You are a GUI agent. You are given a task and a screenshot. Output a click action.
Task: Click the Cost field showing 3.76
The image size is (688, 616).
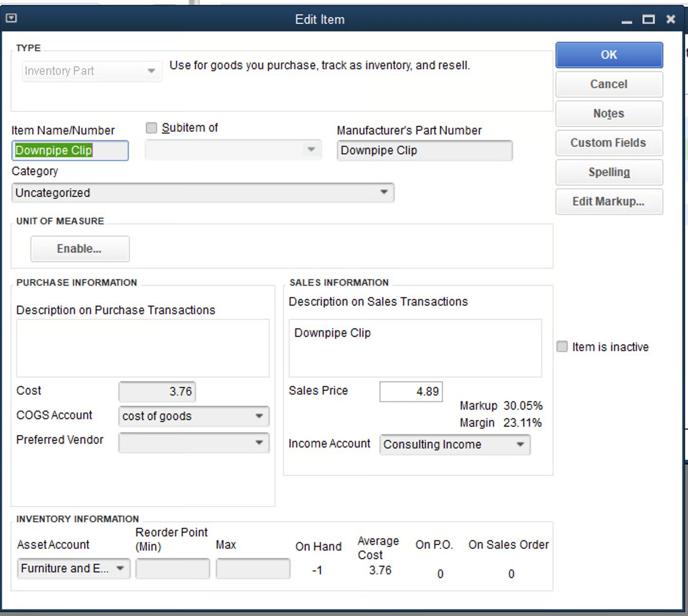tap(157, 392)
